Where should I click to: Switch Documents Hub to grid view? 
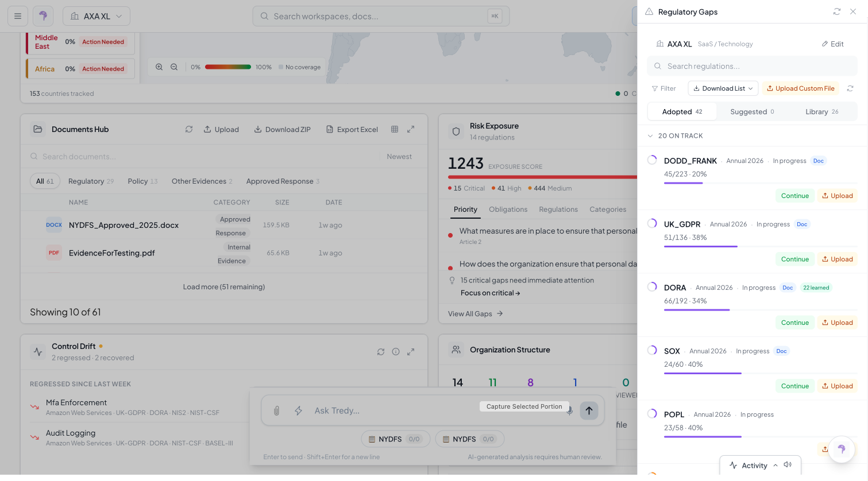click(395, 129)
